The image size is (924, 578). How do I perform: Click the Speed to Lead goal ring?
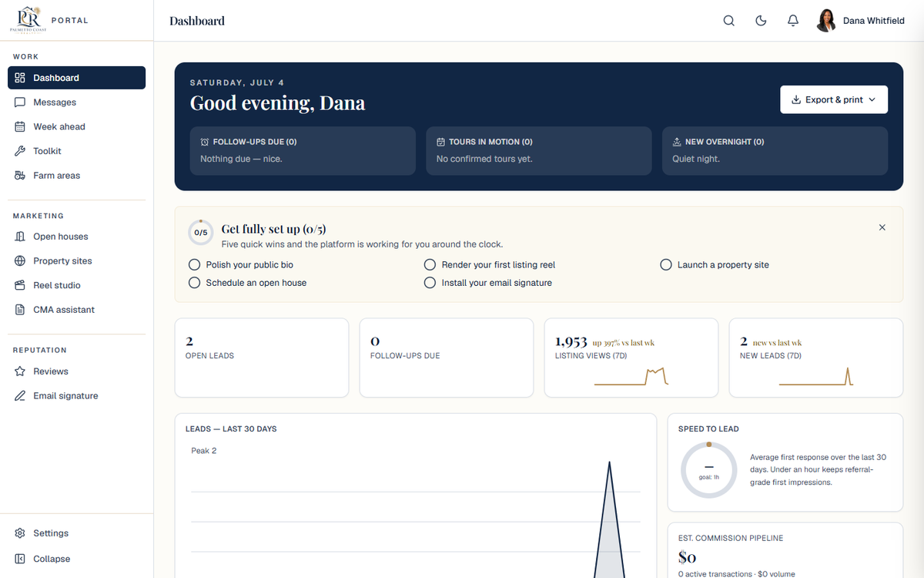pos(709,470)
